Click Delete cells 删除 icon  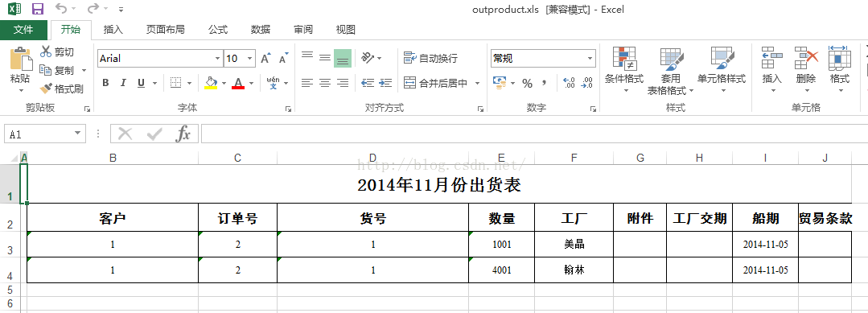tap(806, 58)
